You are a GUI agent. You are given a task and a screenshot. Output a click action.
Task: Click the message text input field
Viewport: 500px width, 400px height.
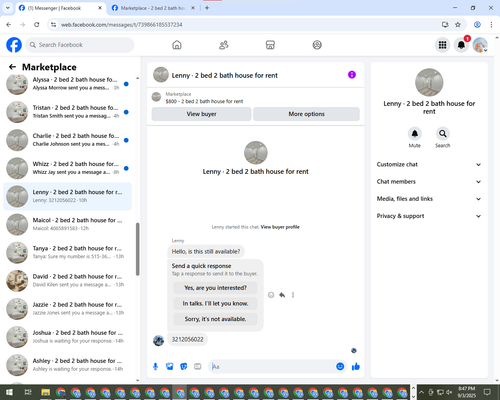(x=272, y=367)
